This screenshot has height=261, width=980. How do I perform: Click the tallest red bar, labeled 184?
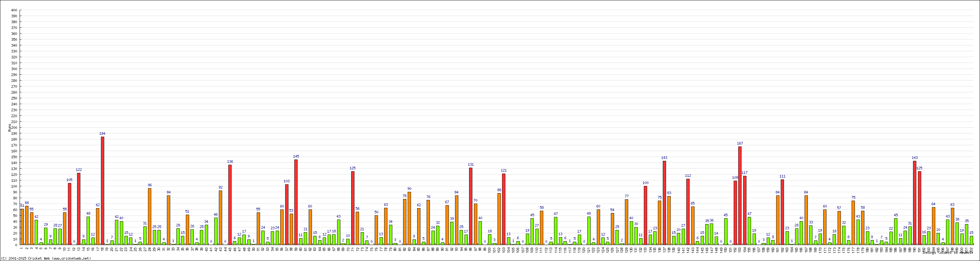(x=102, y=191)
